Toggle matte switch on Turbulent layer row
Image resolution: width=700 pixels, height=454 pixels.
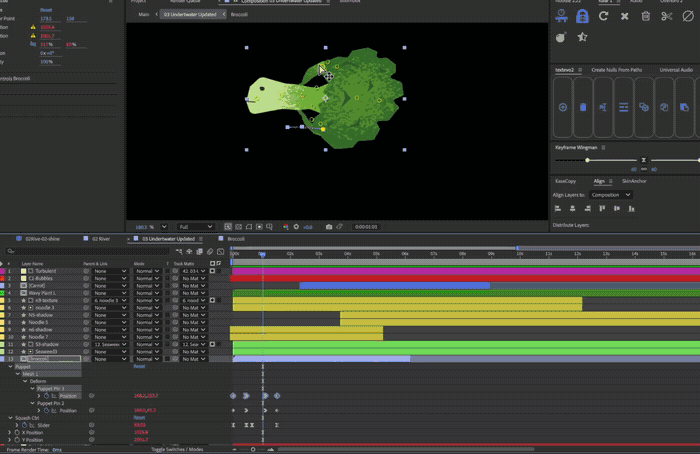tap(212, 271)
